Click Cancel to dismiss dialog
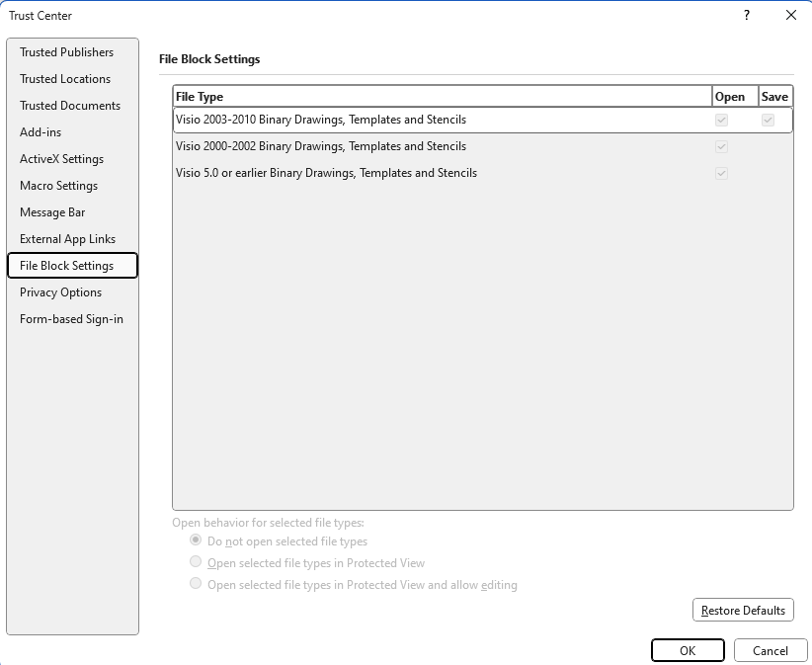The image size is (812, 665). (x=771, y=650)
